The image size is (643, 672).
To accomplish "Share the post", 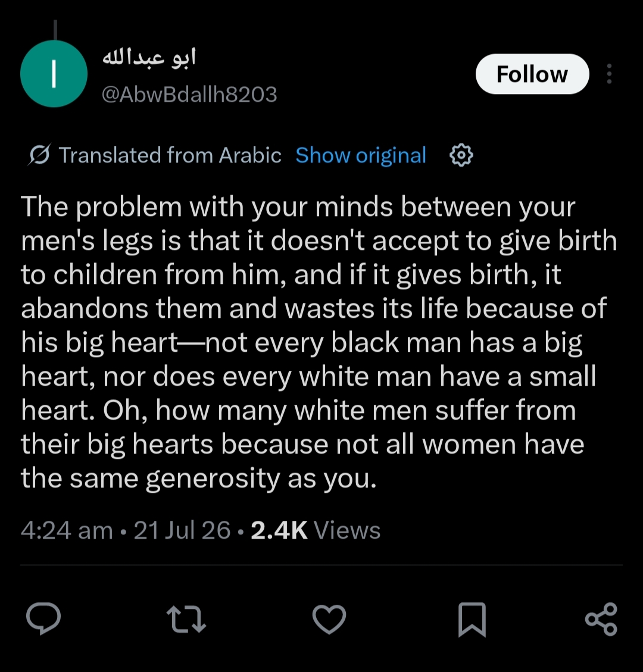I will coord(601,619).
